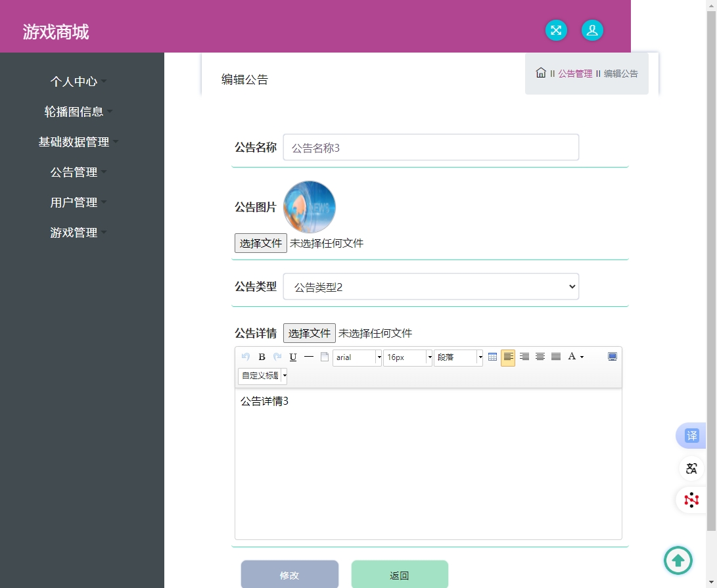Apply bold formatting in the editor toolbar
Image resolution: width=717 pixels, height=588 pixels.
coord(262,357)
